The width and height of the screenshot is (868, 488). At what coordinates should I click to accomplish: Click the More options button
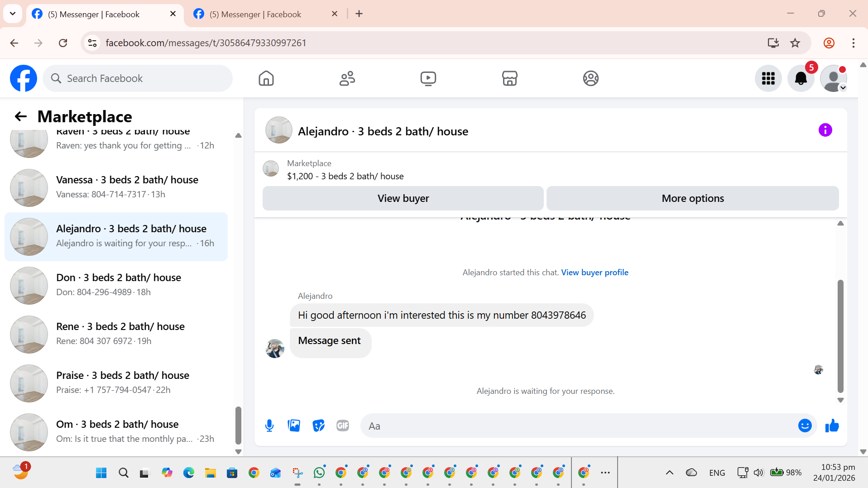tap(692, 198)
